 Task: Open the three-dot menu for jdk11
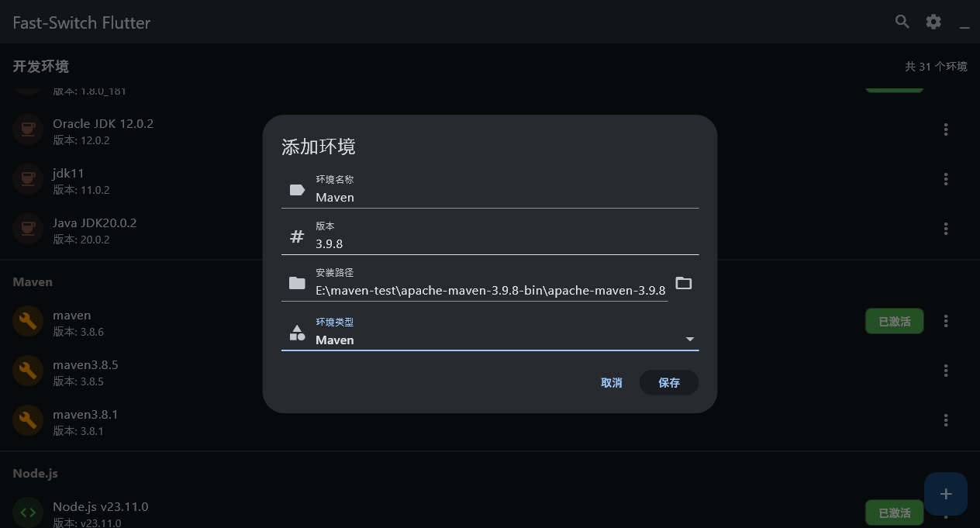[x=946, y=179]
